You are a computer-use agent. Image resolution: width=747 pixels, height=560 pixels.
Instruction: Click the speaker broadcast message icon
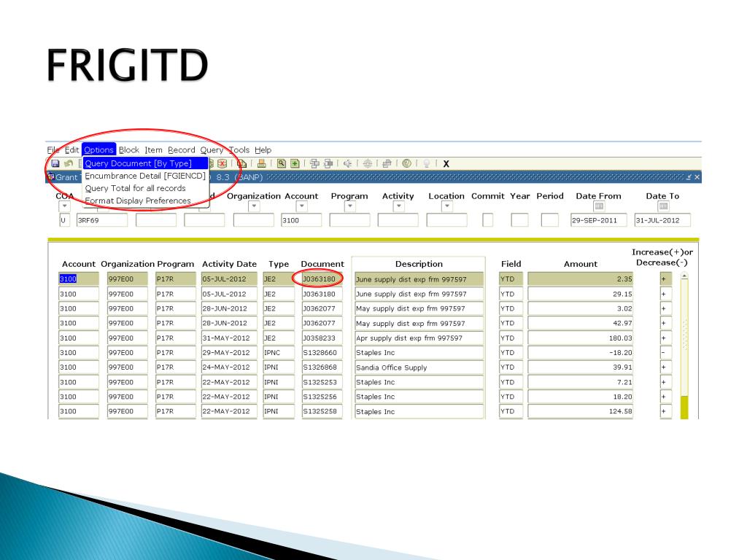pos(348,163)
